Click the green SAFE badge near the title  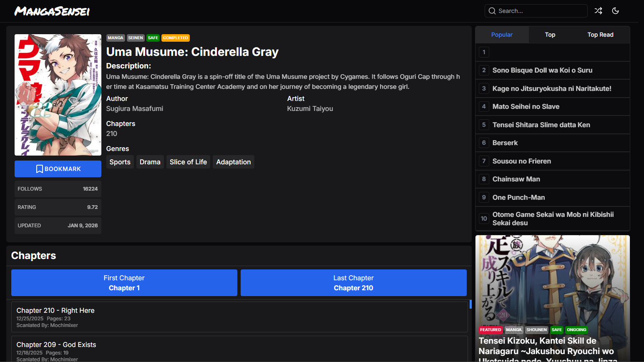point(153,38)
